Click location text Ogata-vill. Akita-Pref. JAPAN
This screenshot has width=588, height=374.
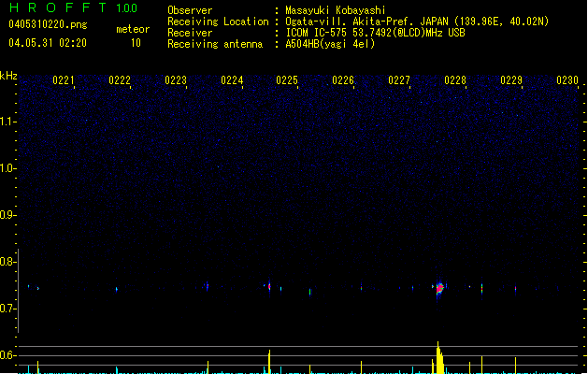[x=366, y=22]
